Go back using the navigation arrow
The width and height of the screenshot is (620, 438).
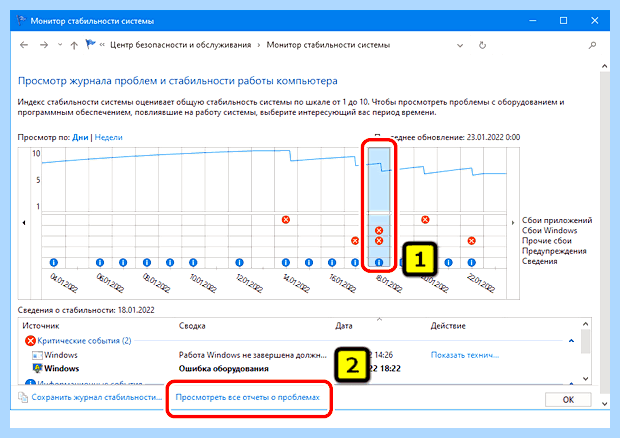tap(24, 45)
